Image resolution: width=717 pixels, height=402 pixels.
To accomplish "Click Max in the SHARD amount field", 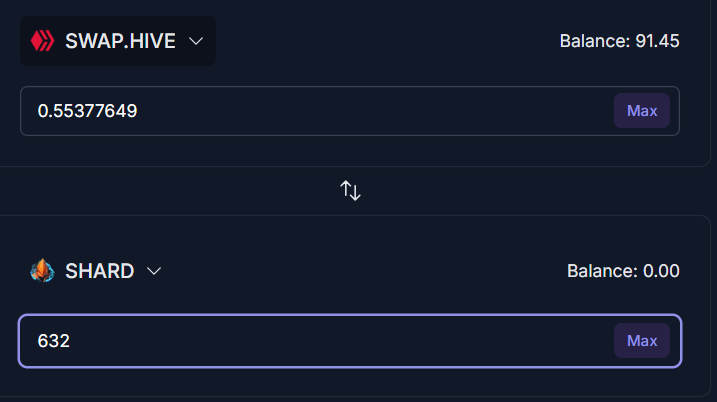I will tap(642, 341).
